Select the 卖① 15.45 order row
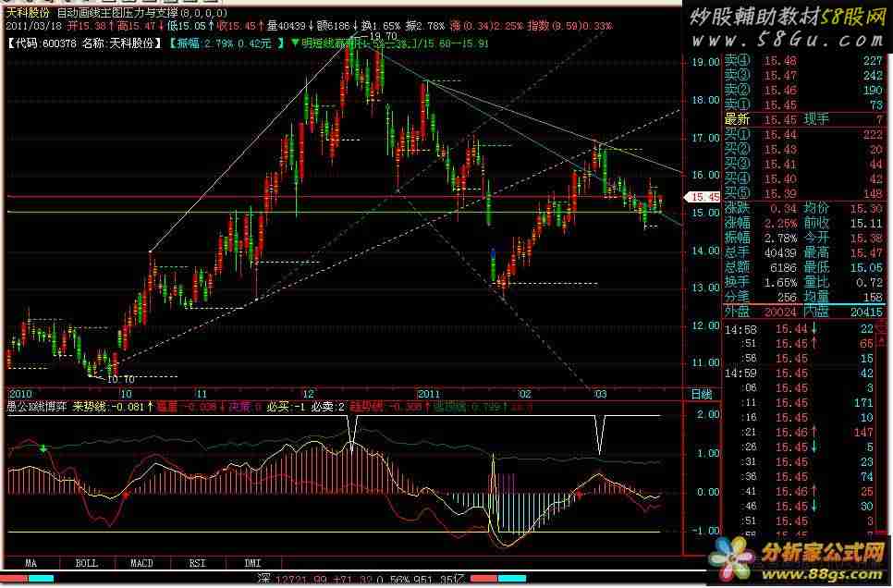The image size is (893, 588). (803, 104)
